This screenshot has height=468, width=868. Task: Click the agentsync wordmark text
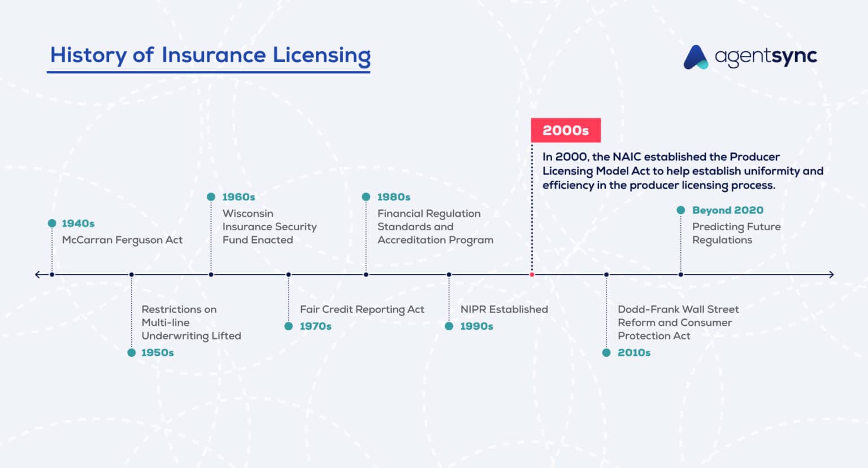click(x=765, y=56)
